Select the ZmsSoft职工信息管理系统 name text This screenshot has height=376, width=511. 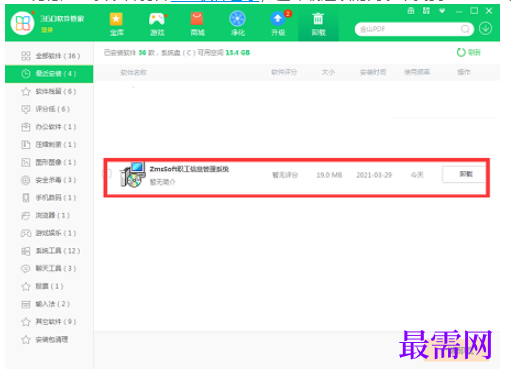click(189, 169)
